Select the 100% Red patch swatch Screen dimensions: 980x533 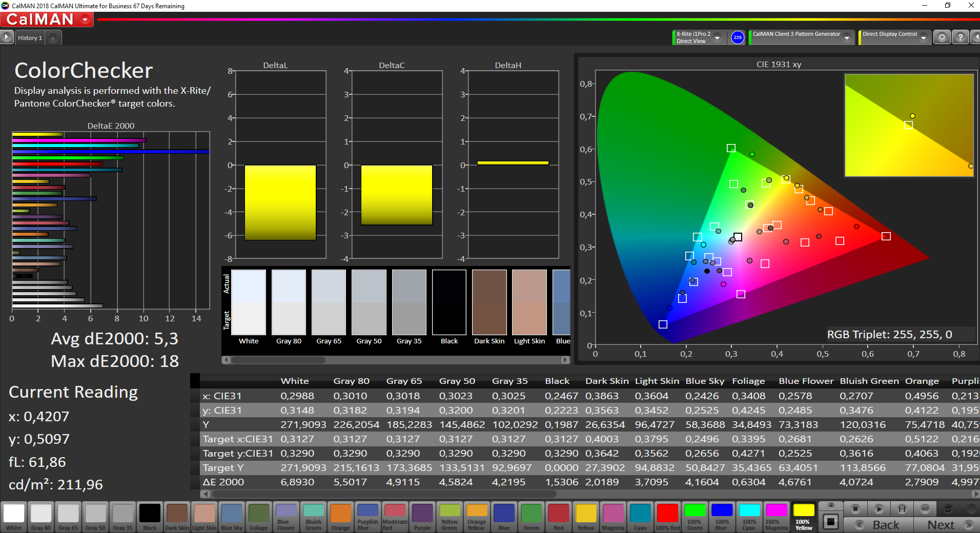point(667,517)
